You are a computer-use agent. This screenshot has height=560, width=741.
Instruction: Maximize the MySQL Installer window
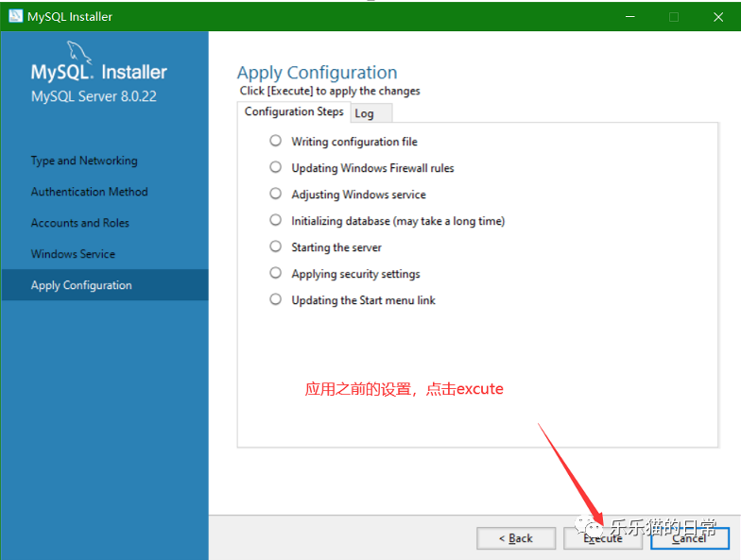(x=674, y=17)
